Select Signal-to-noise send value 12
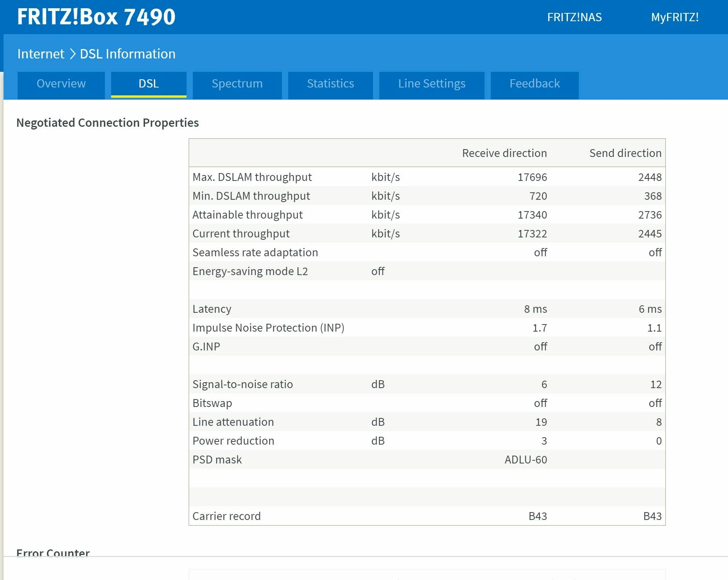The image size is (728, 580). 656,384
